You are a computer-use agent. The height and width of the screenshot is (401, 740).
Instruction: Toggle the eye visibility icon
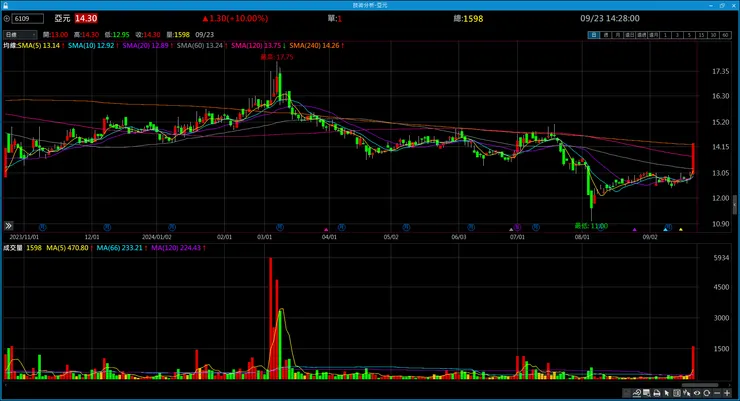coord(697,393)
